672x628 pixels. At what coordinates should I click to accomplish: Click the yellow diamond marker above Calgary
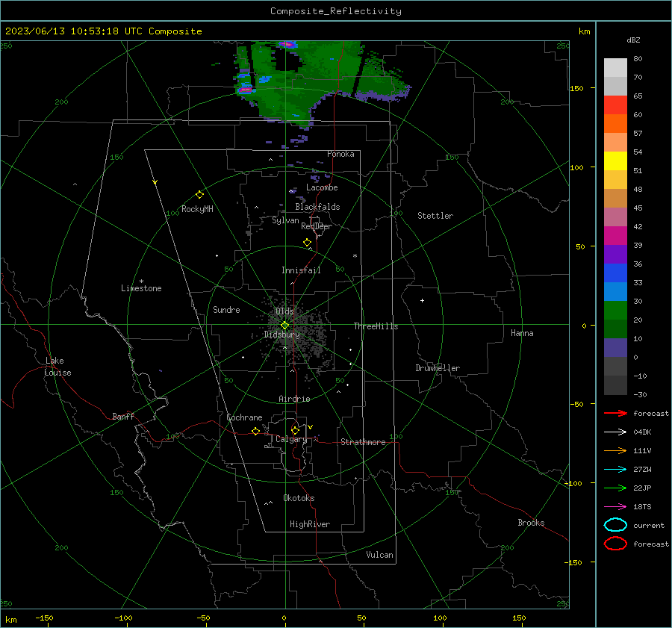[x=295, y=430]
